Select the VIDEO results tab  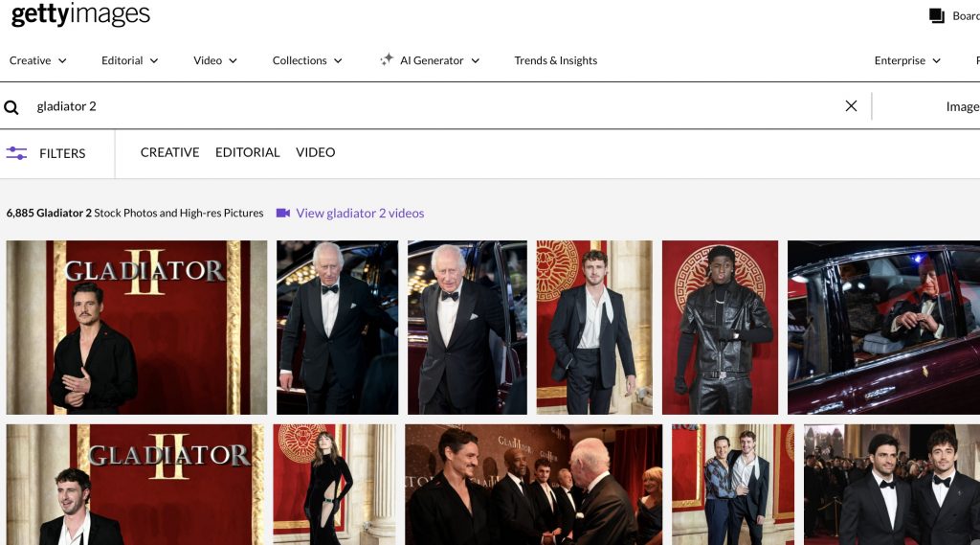coord(315,152)
